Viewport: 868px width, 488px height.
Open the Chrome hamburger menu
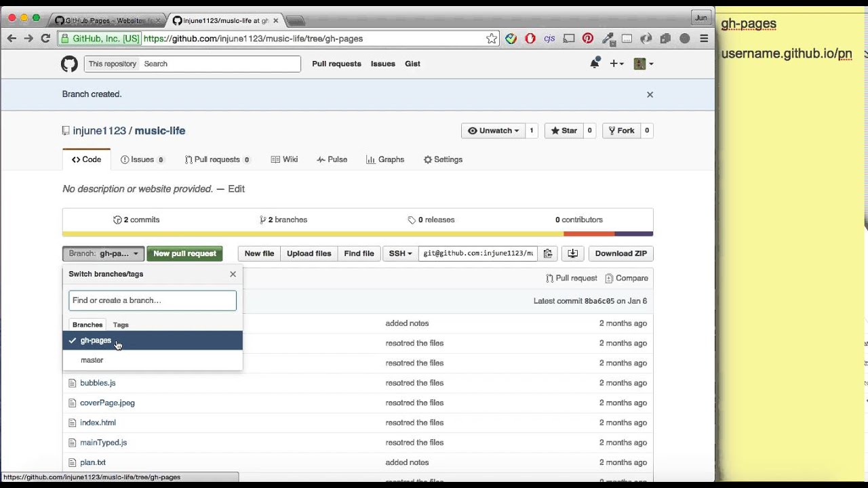(x=705, y=39)
